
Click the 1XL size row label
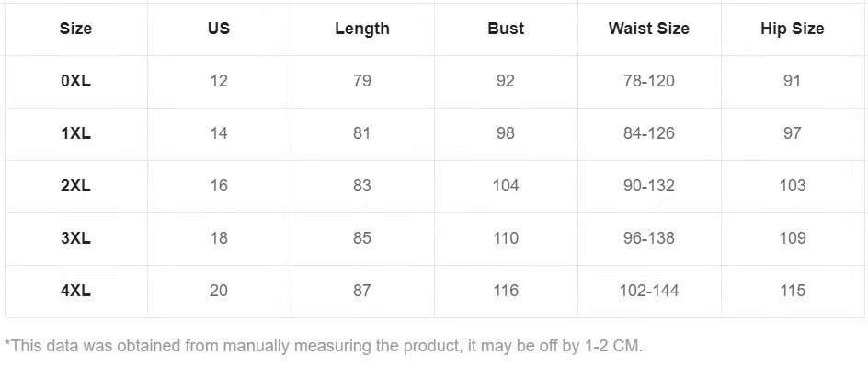pyautogui.click(x=75, y=133)
